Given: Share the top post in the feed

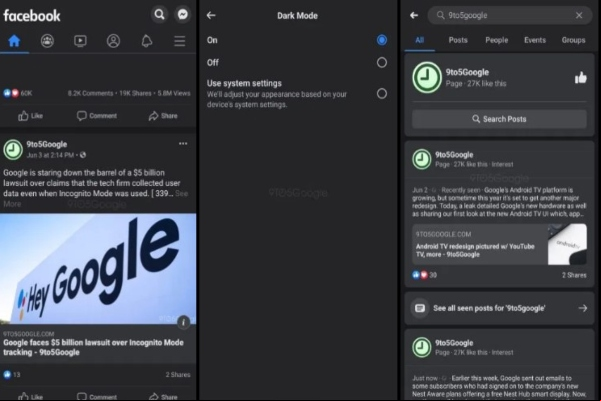Looking at the screenshot, I should [163, 116].
